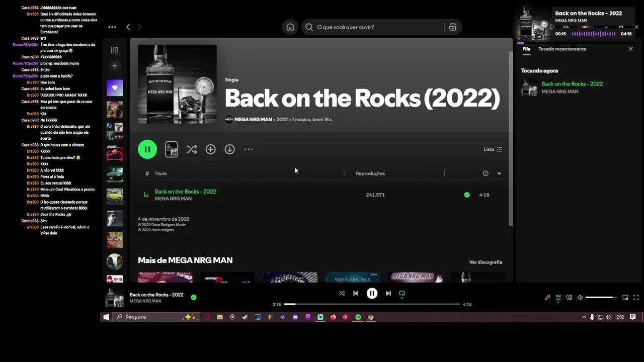Open MEGA NRG MAN under track title
The height and width of the screenshot is (362, 644).
coord(173,199)
